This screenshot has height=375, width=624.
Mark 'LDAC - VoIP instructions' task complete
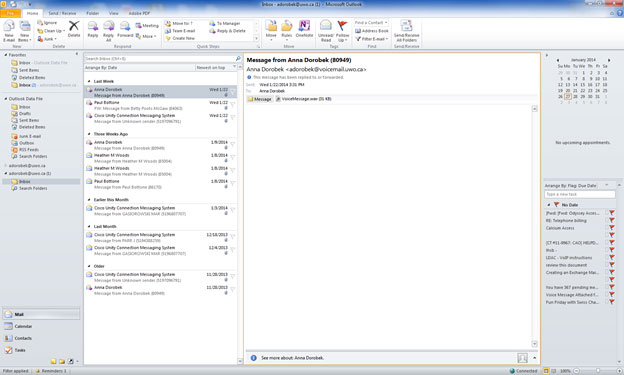point(612,258)
